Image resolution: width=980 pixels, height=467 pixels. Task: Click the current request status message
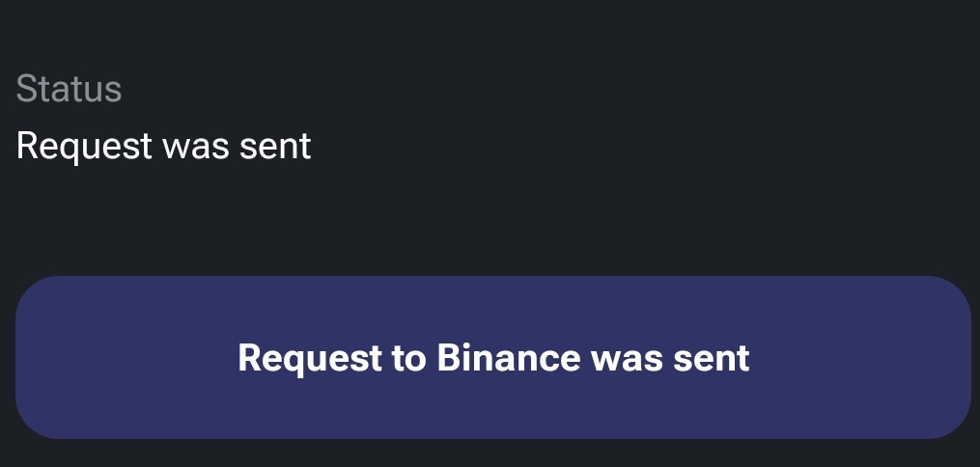(163, 146)
